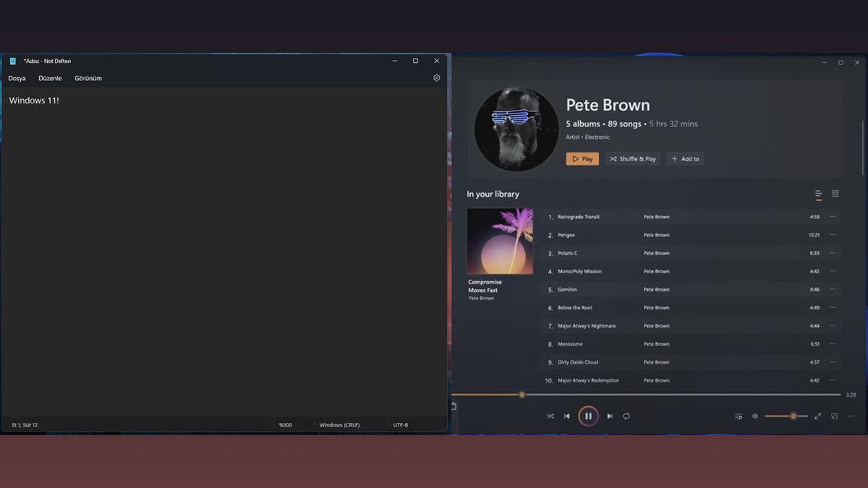868x488 pixels.
Task: Open the Add to dropdown
Action: click(685, 159)
